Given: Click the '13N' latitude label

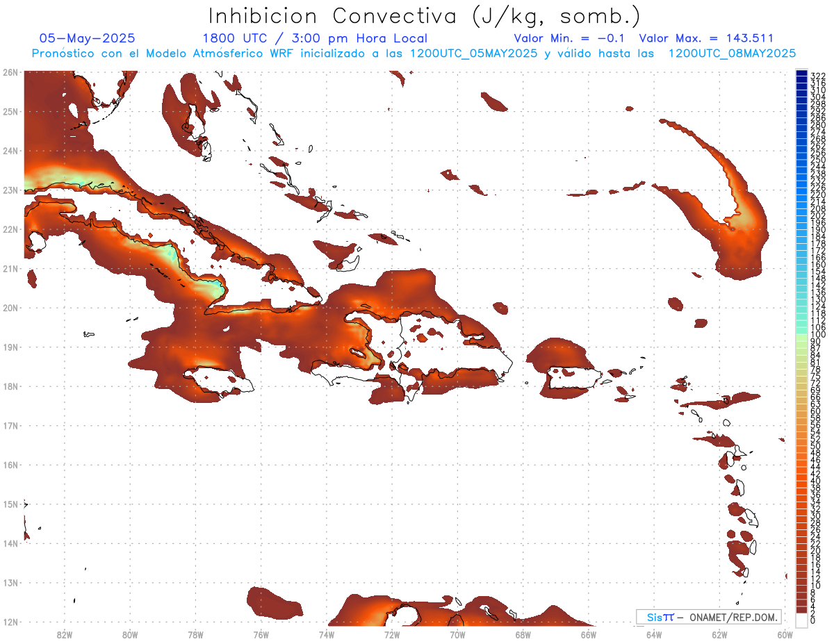Looking at the screenshot, I should tap(10, 582).
